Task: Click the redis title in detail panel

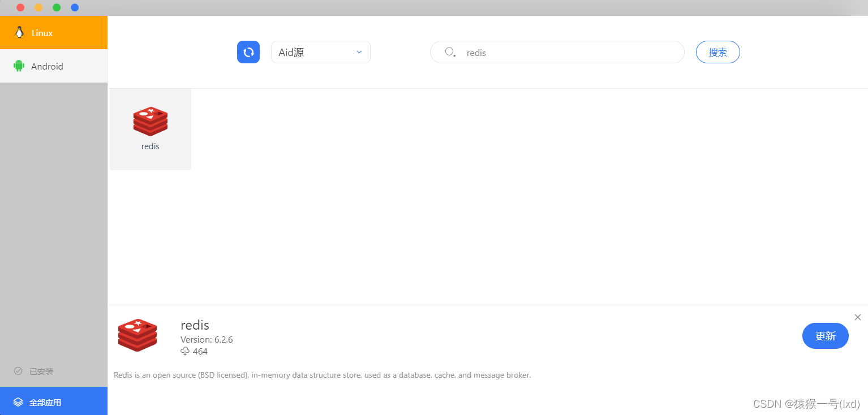Action: (195, 325)
